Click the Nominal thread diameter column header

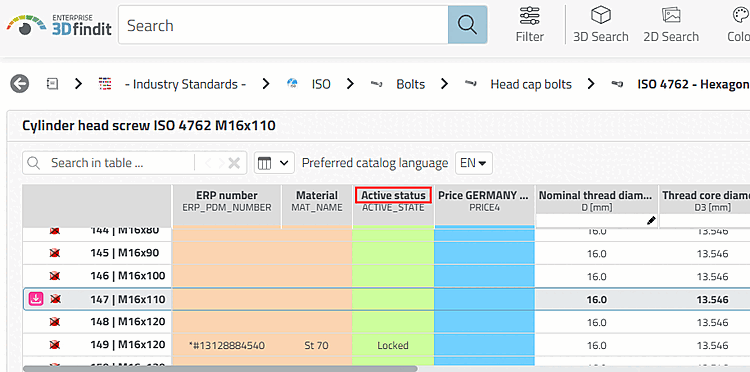[596, 200]
